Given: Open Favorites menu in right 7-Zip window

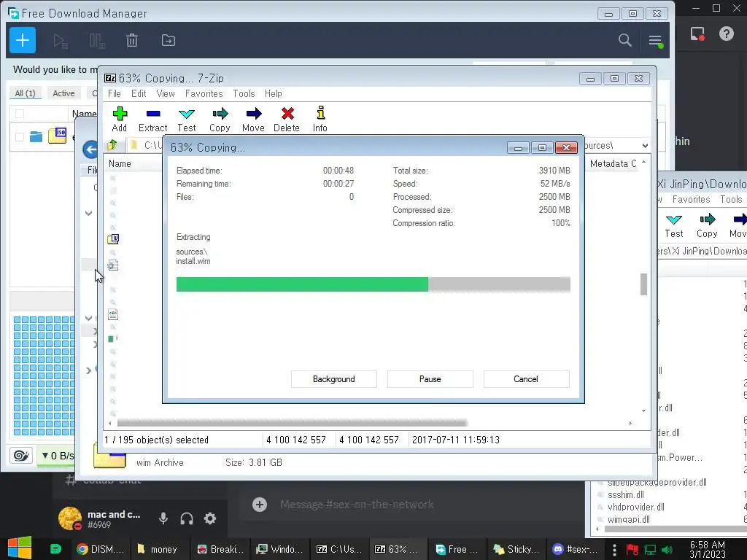Looking at the screenshot, I should point(692,200).
